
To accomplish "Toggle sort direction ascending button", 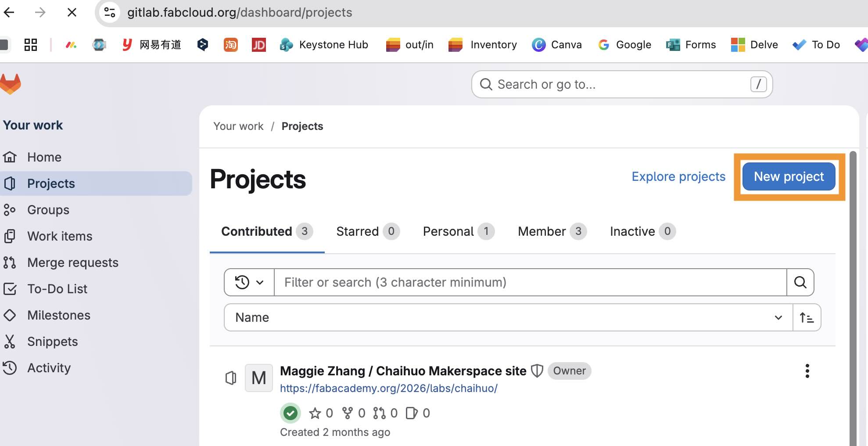I will pyautogui.click(x=807, y=317).
